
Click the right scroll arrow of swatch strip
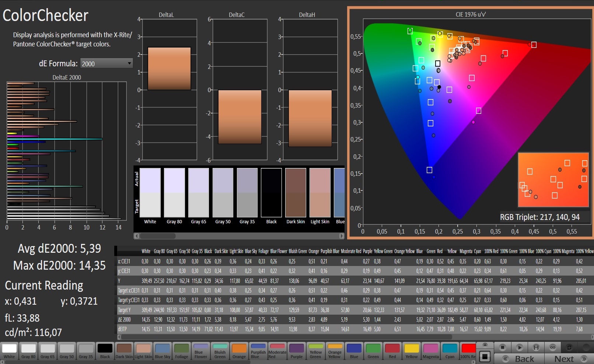click(x=474, y=362)
